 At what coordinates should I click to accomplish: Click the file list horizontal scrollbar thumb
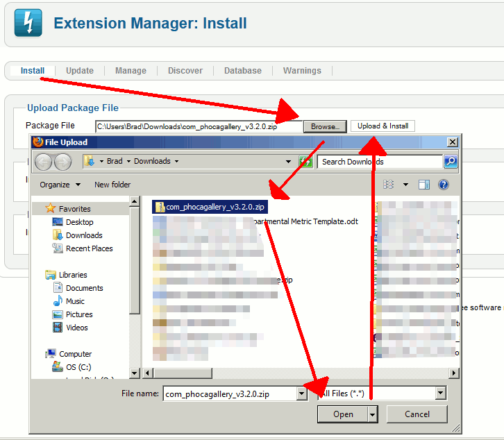(x=183, y=373)
